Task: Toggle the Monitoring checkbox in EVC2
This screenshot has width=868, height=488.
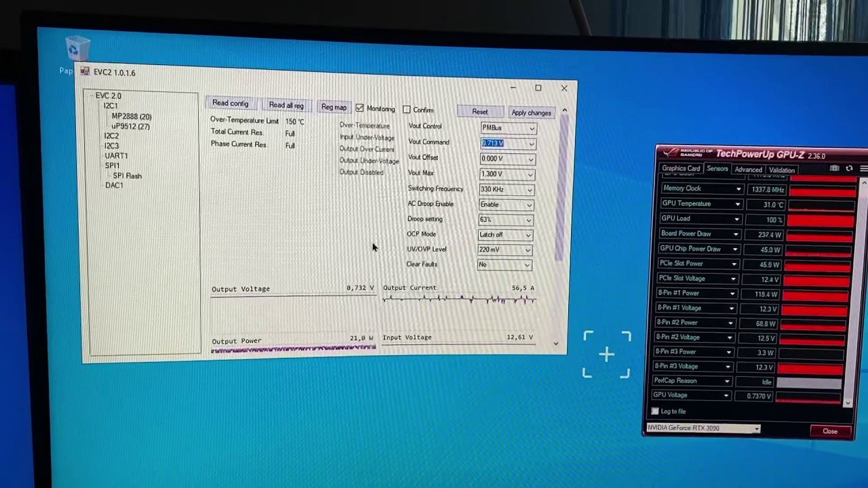Action: [x=359, y=108]
